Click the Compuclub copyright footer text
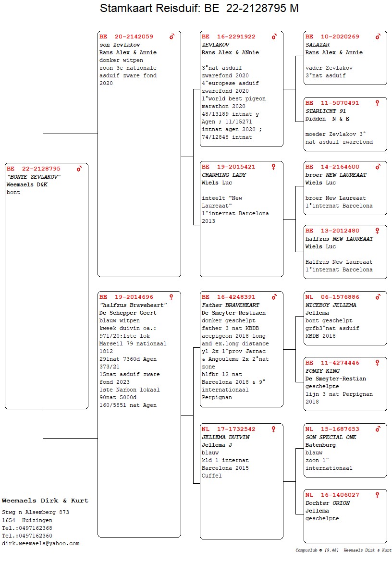The height and width of the screenshot is (563, 392). (343, 550)
